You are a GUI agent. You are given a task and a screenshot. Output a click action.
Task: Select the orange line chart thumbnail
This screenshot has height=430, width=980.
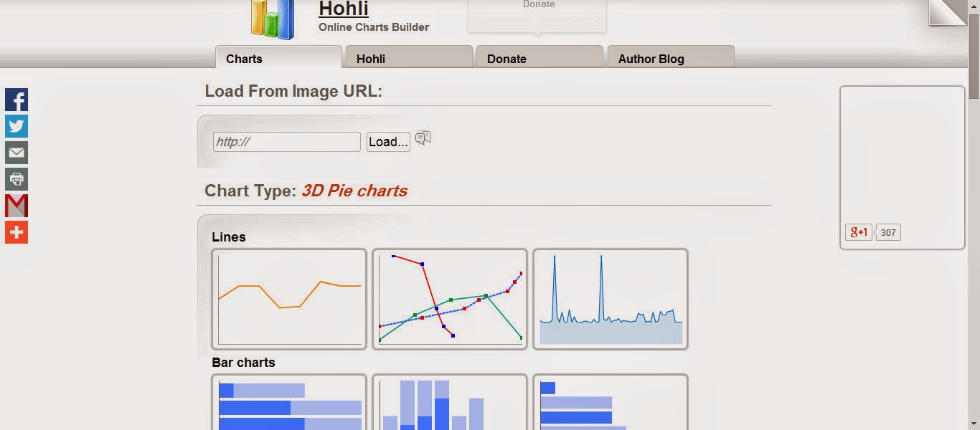[x=289, y=298]
